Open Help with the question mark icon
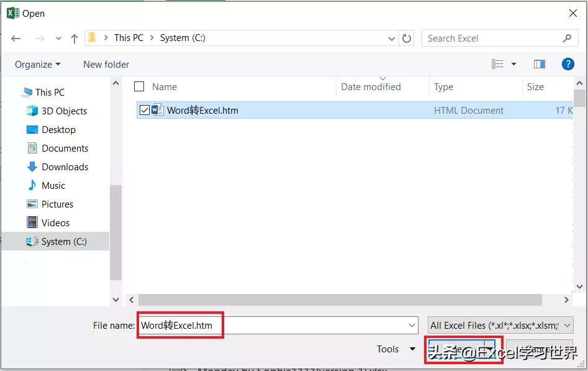This screenshot has height=371, width=588. click(x=568, y=64)
